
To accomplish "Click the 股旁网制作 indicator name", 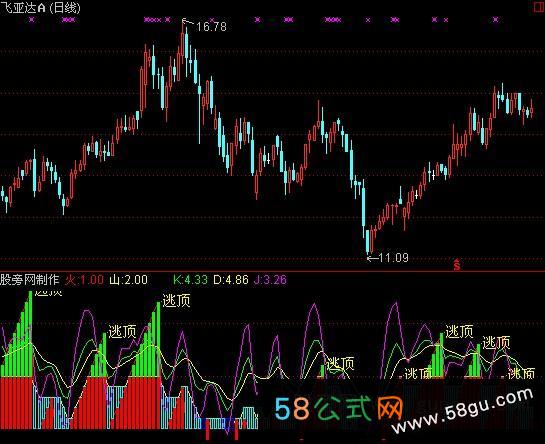I will tap(30, 280).
